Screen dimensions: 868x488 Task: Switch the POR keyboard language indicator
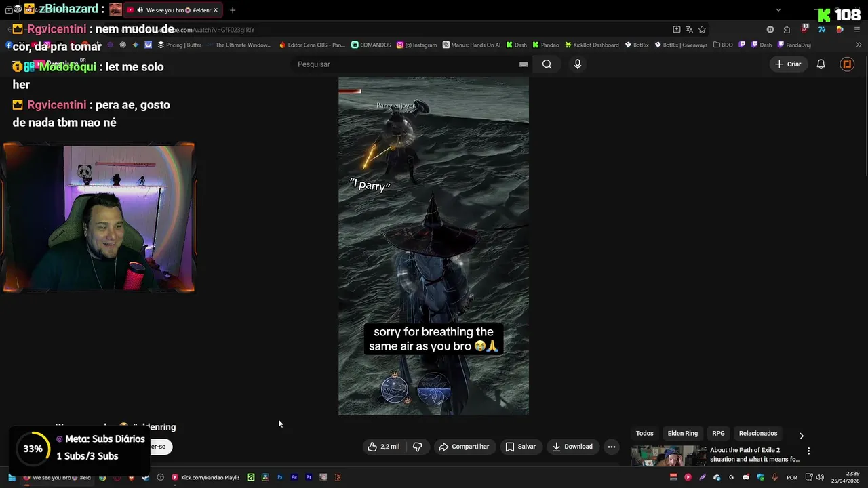coord(791,478)
